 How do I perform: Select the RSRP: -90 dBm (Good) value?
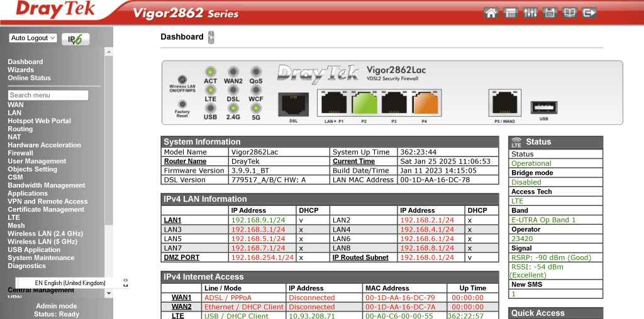(551, 257)
